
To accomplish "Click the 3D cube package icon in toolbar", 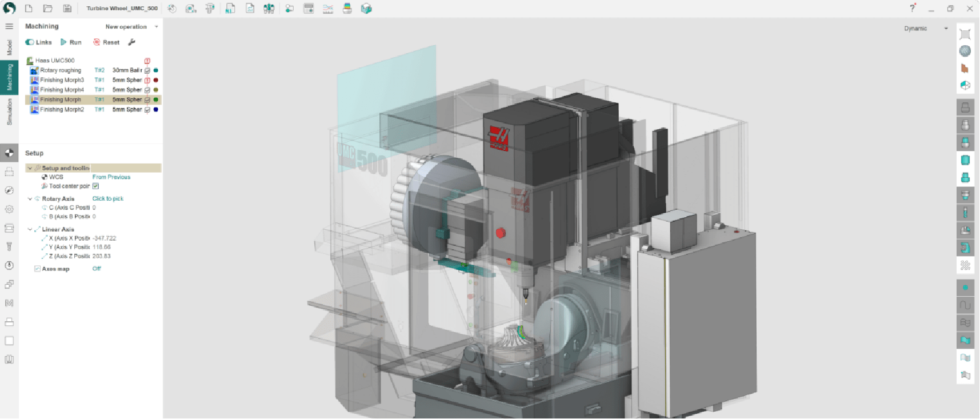I will point(367,9).
